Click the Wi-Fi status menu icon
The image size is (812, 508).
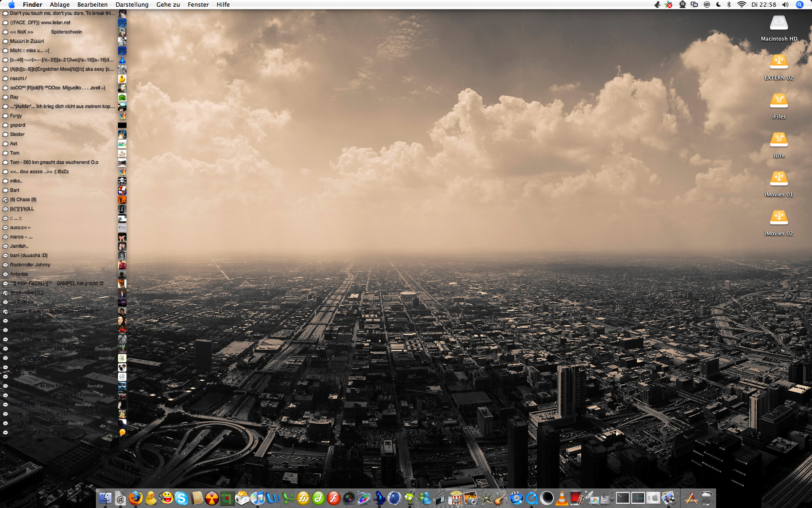(741, 5)
